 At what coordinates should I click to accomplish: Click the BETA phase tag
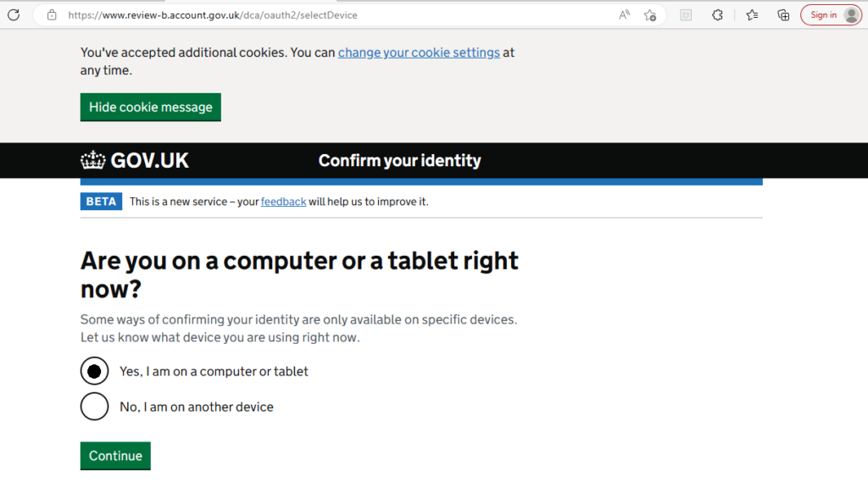point(101,202)
